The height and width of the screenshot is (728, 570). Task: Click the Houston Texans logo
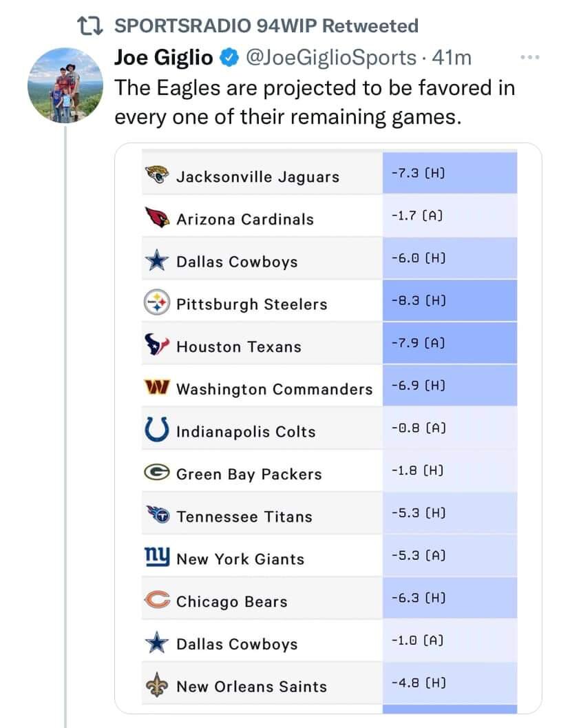(x=157, y=346)
